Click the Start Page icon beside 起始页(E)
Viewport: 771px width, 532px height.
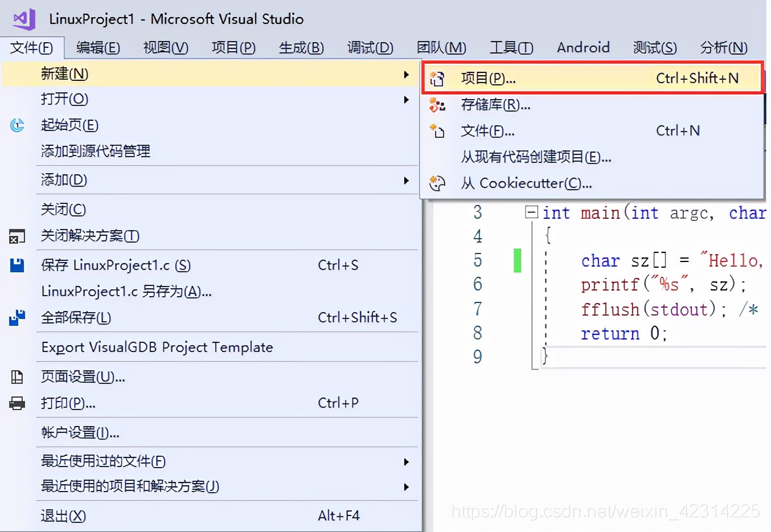(x=17, y=125)
